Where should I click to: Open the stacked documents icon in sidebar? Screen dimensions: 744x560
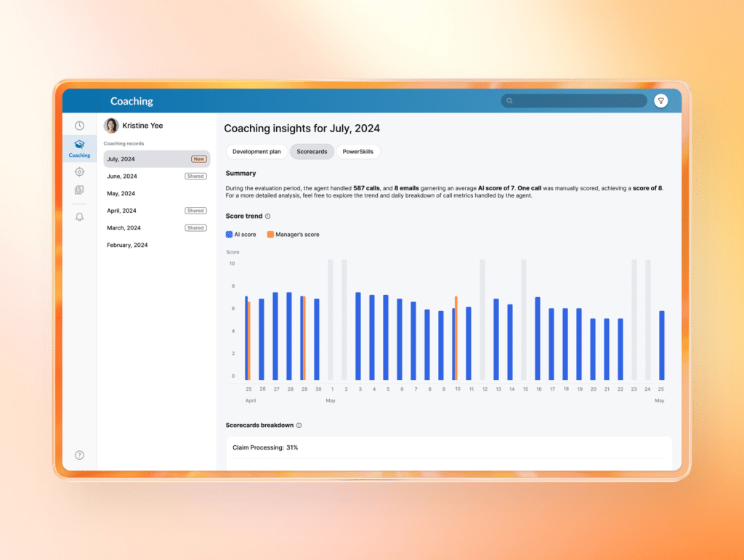(79, 190)
